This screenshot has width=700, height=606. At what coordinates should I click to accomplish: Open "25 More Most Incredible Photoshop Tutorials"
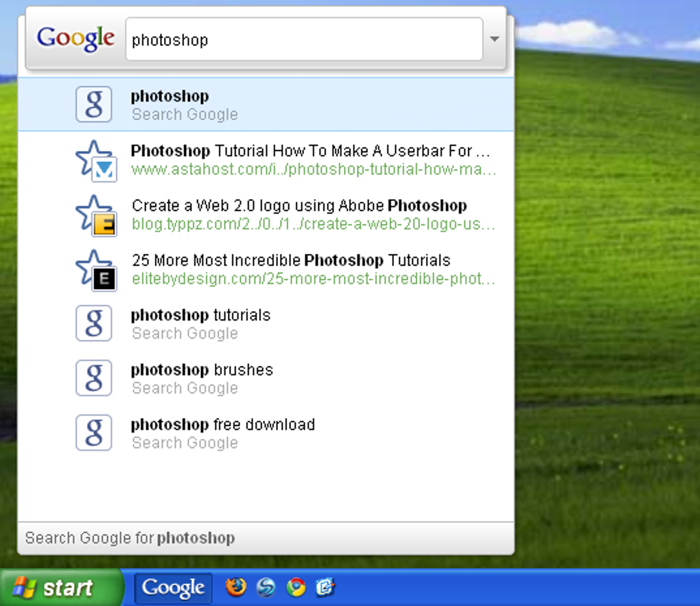[290, 260]
